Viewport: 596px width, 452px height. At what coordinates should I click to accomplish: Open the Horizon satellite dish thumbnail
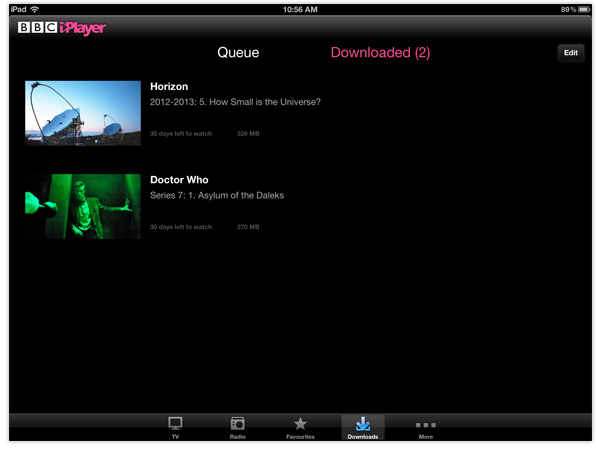point(83,113)
